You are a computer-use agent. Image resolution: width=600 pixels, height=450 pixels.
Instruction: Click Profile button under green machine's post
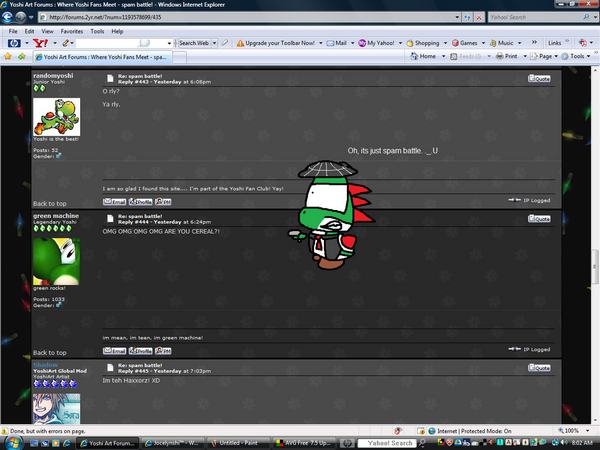pyautogui.click(x=140, y=351)
